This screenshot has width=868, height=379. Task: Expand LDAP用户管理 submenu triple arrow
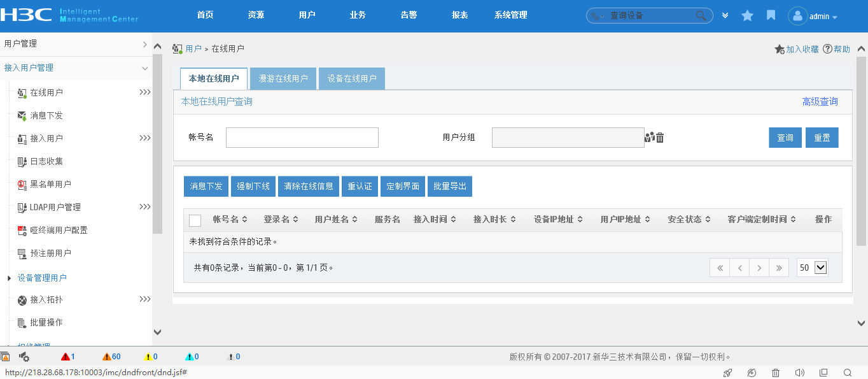pyautogui.click(x=145, y=207)
